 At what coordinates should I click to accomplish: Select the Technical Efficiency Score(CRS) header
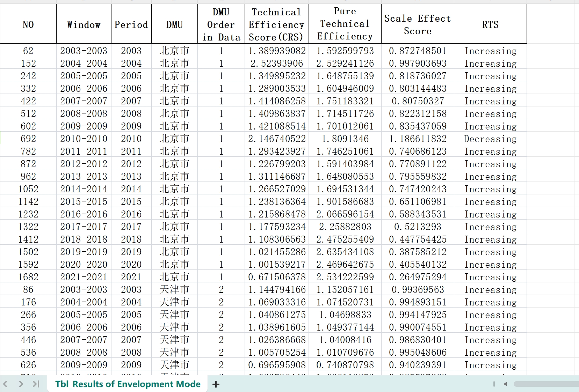pyautogui.click(x=276, y=24)
